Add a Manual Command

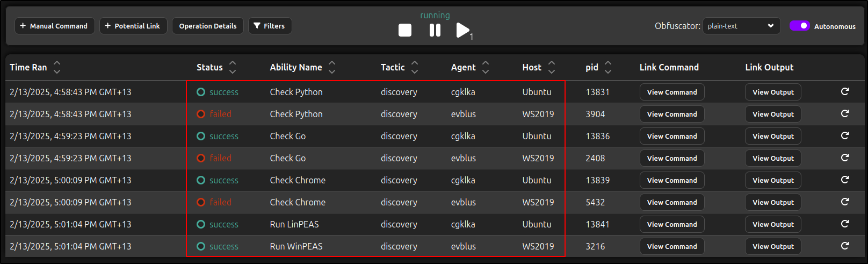click(x=54, y=26)
